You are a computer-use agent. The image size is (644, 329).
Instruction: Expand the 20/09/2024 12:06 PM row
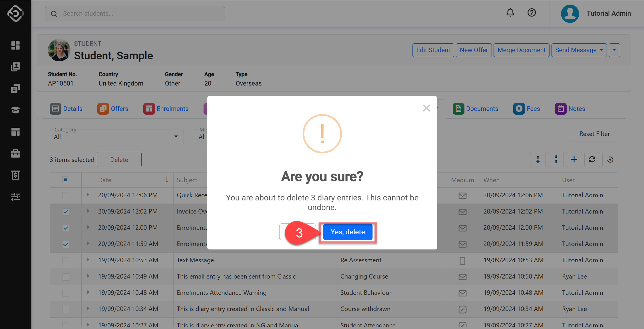tap(88, 195)
